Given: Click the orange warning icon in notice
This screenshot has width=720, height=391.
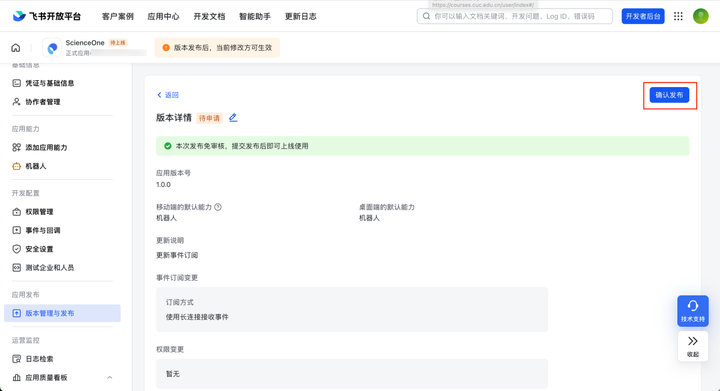Looking at the screenshot, I should [x=166, y=48].
